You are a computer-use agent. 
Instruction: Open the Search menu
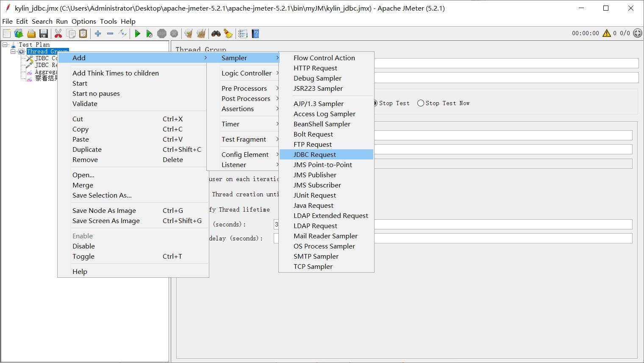click(x=42, y=21)
